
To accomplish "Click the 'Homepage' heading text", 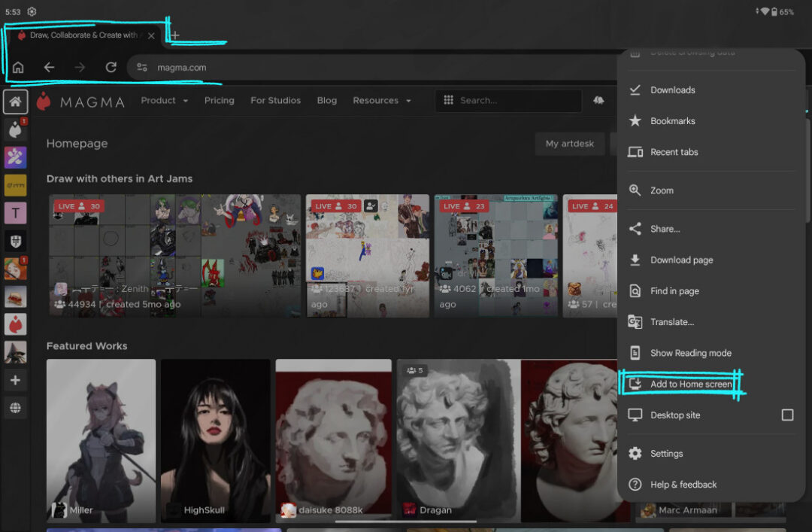I will [77, 144].
